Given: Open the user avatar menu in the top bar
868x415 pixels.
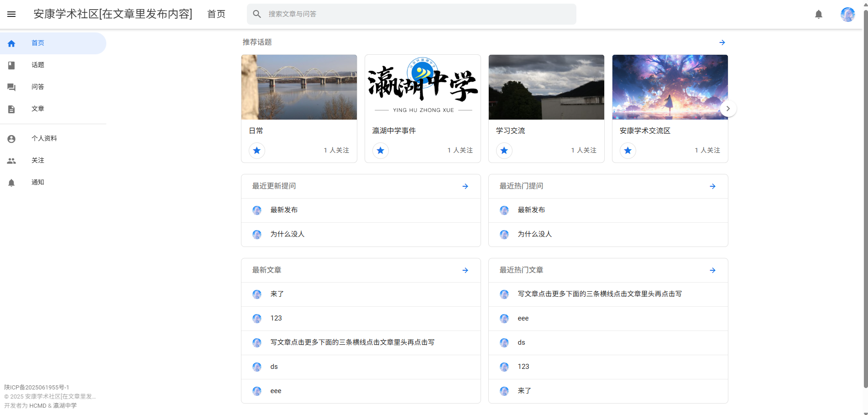Looking at the screenshot, I should coord(847,14).
